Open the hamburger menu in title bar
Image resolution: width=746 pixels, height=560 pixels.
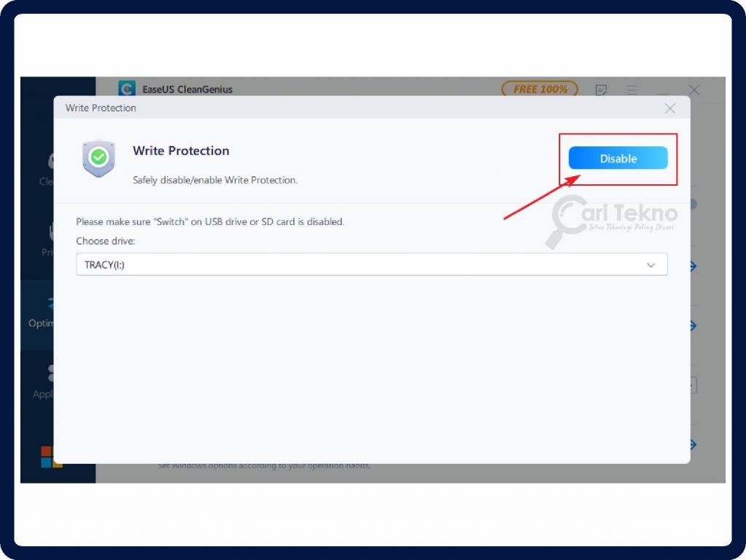pyautogui.click(x=632, y=90)
